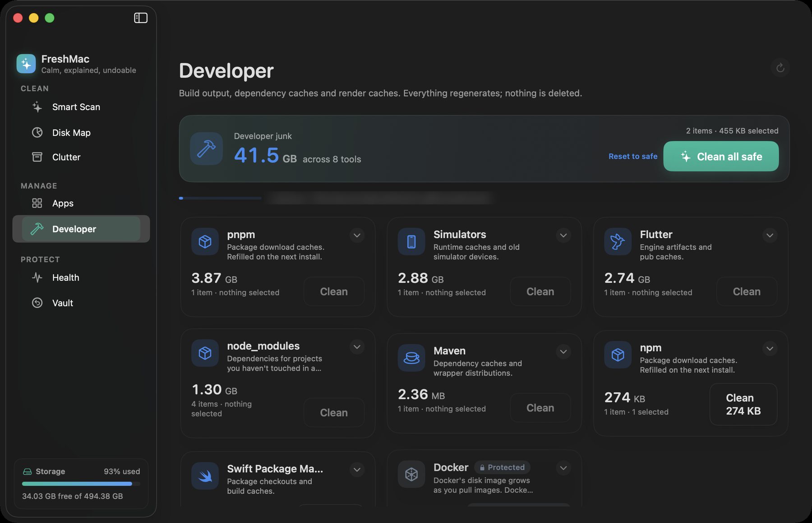Expand the Swift Package Manager card
The width and height of the screenshot is (812, 523).
(357, 469)
